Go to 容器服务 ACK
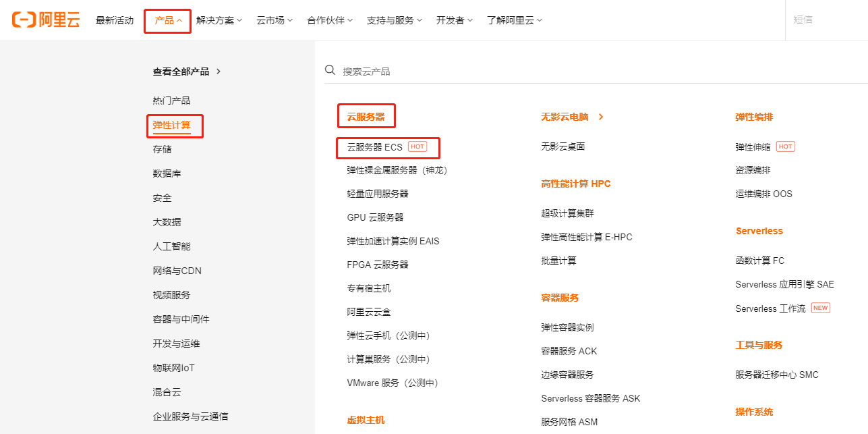Screen dimensions: 868x434 [569, 351]
